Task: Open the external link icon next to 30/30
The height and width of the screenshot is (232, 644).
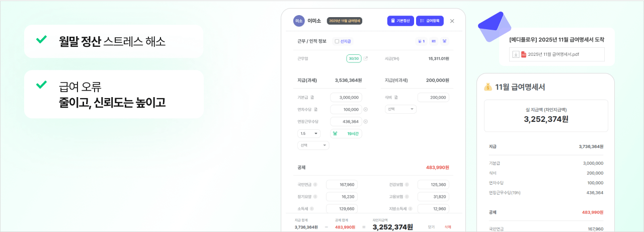Action: pos(366,58)
